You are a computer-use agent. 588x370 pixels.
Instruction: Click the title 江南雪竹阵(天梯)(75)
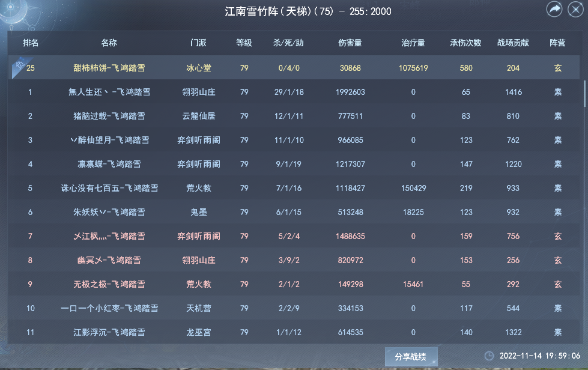tap(279, 11)
